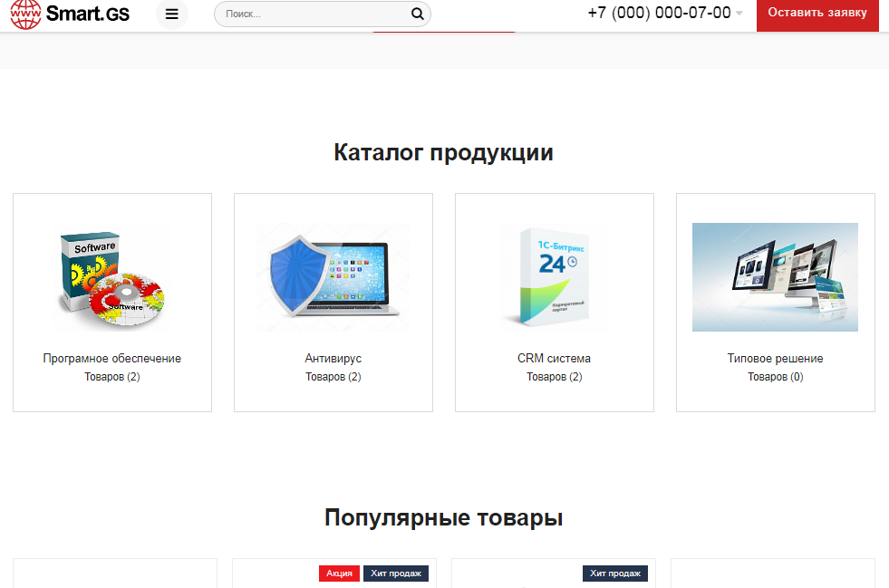Open the Software box image
Viewport: 889px width, 588px height.
pyautogui.click(x=112, y=278)
